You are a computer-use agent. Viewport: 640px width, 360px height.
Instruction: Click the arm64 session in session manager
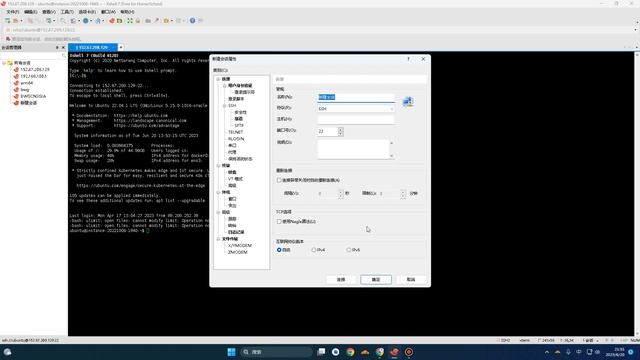(27, 83)
